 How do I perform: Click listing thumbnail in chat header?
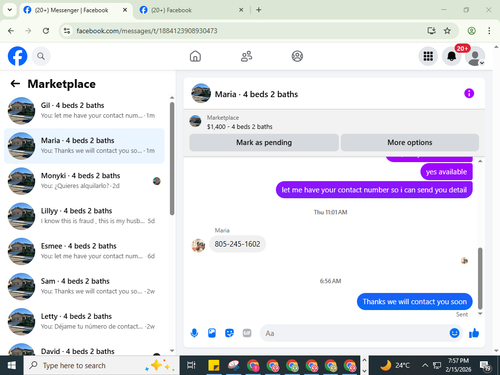(201, 93)
